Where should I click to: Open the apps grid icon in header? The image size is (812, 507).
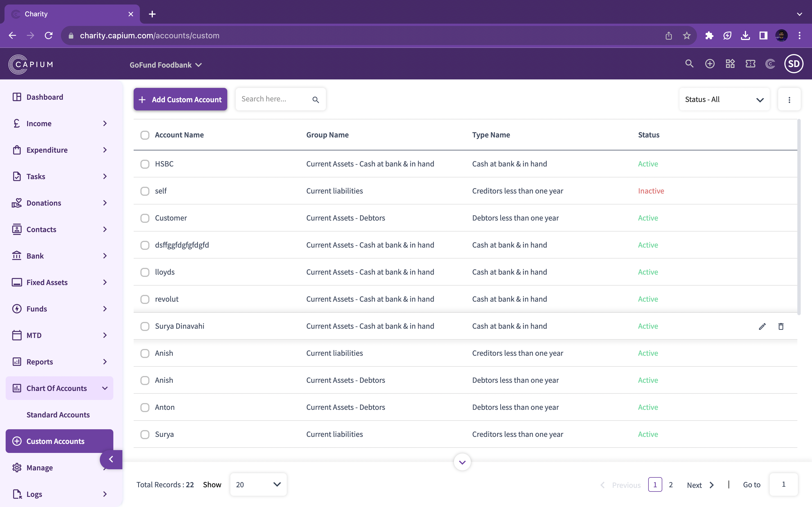pos(730,64)
